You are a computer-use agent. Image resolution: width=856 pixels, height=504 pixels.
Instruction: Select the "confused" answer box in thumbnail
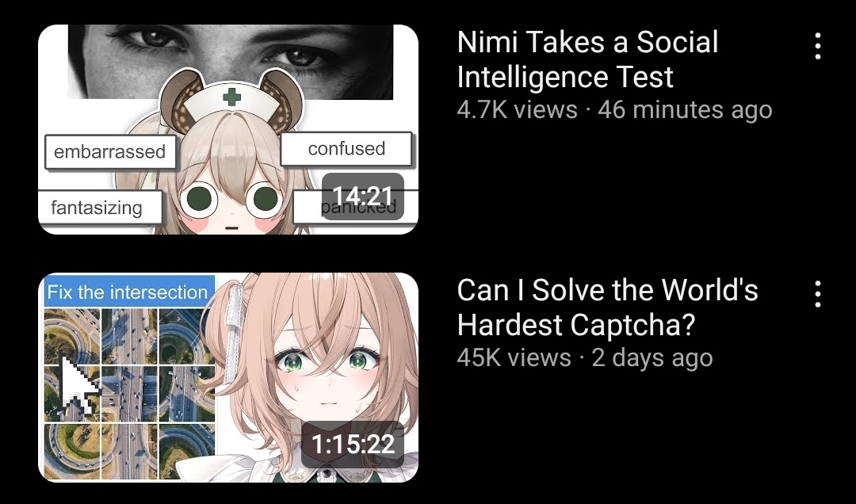(x=346, y=148)
